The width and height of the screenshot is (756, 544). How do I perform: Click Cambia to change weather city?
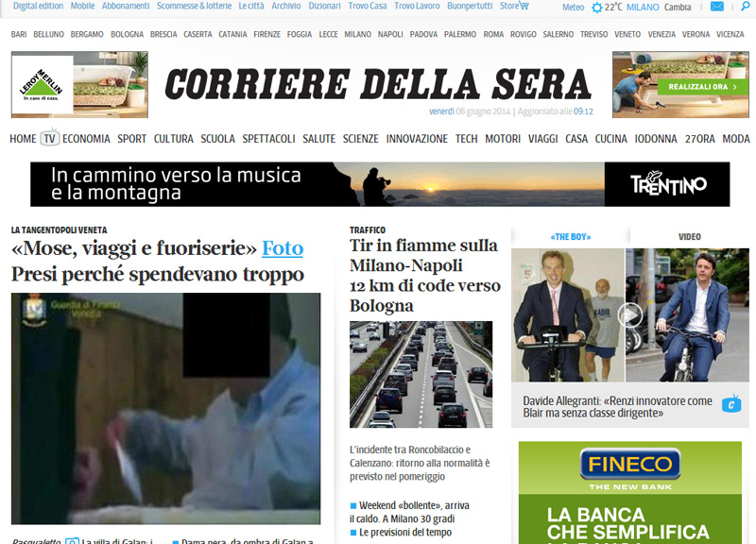click(x=678, y=7)
